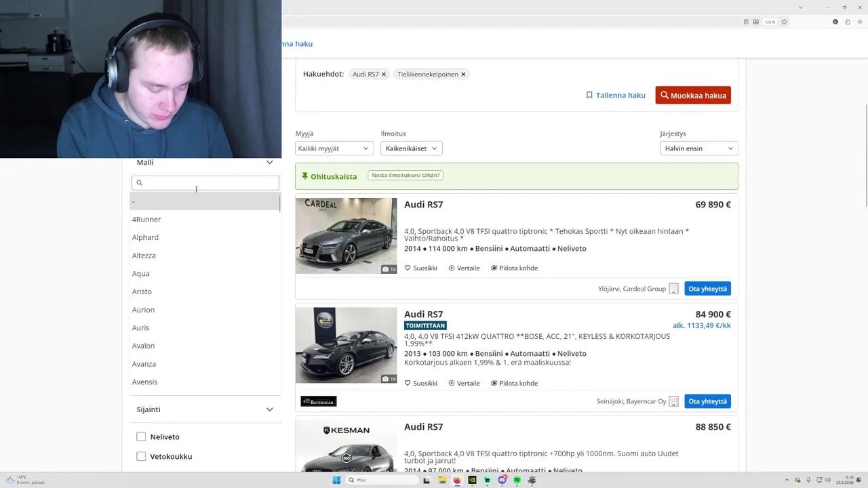Select 4Runner in the Malli list
Screen dimensions: 868x488
pyautogui.click(x=204, y=220)
